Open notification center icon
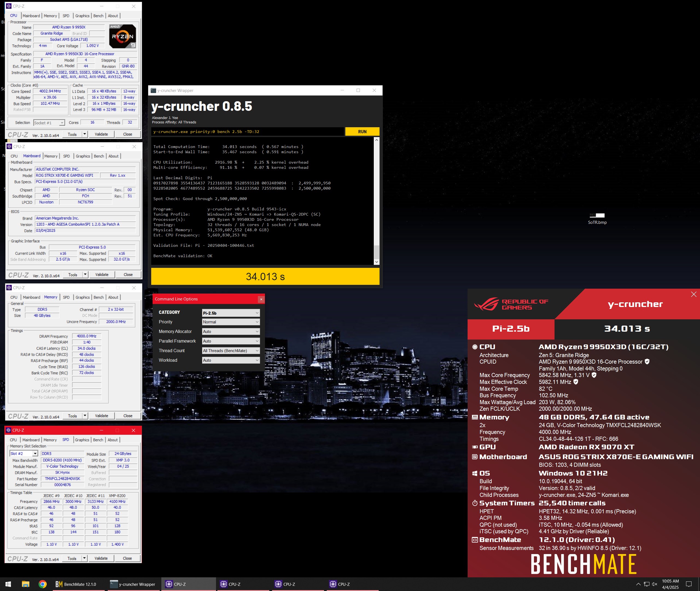Screen dimensions: 700x591 (689, 584)
